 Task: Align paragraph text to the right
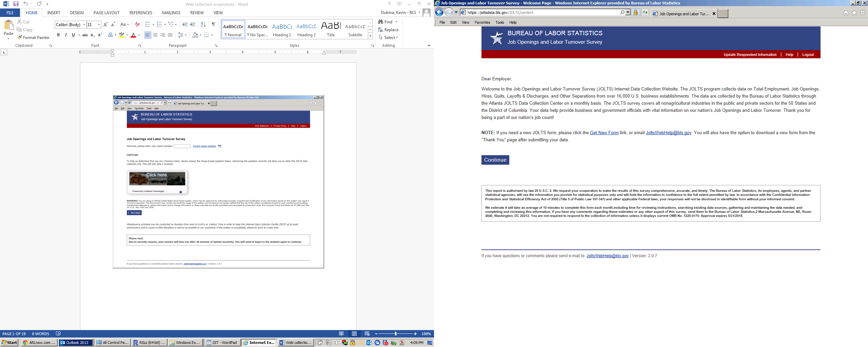click(163, 35)
